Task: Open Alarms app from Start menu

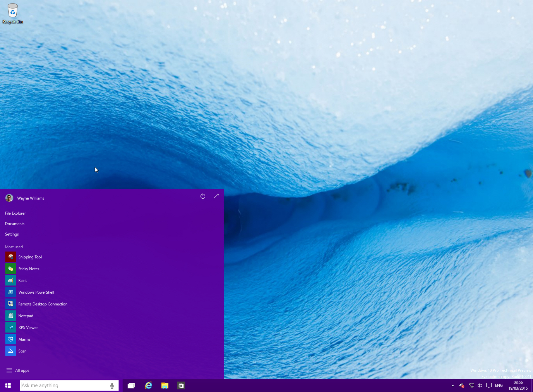Action: click(24, 339)
